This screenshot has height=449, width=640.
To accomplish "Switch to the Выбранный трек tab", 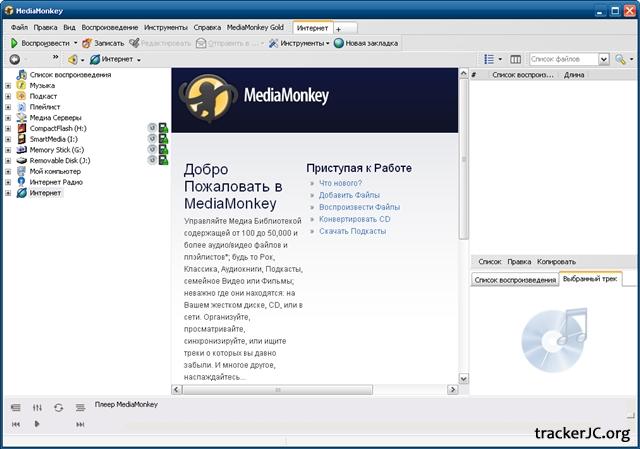I will pos(590,279).
